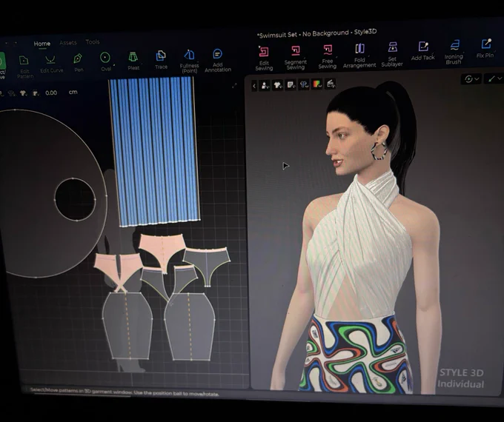Switch to the Home tab

click(x=42, y=44)
